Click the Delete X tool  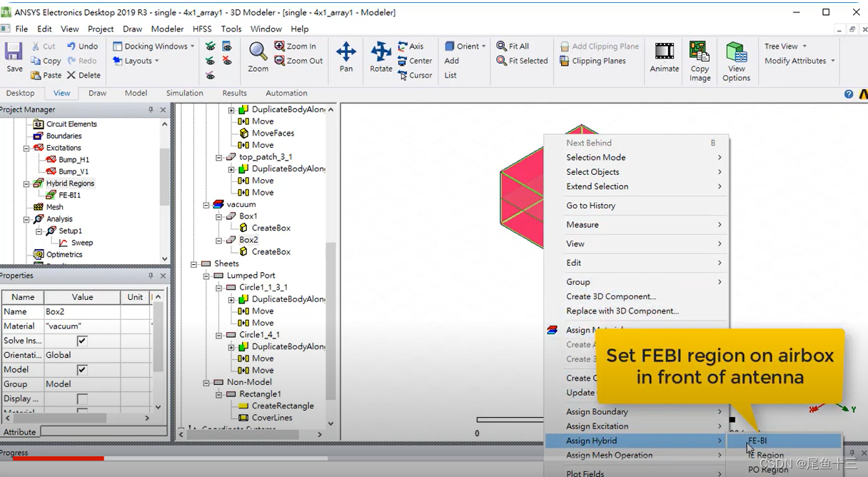coord(84,75)
